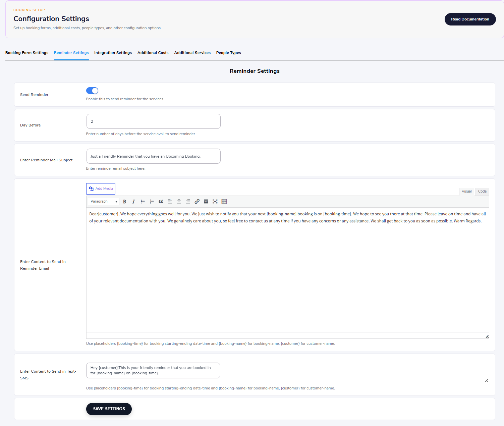The width and height of the screenshot is (504, 426).
Task: Click the placeholder hint below the email editor
Action: coord(211,343)
